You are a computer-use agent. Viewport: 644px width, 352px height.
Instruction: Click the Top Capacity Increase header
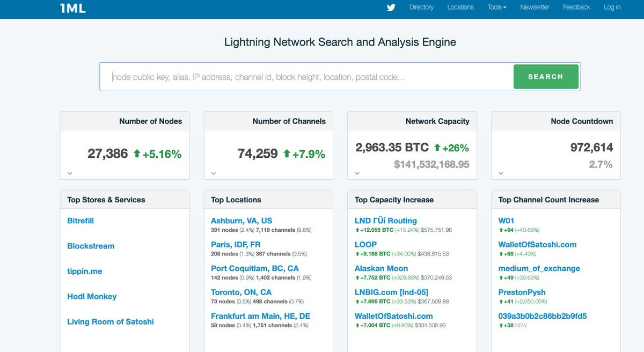tap(394, 200)
